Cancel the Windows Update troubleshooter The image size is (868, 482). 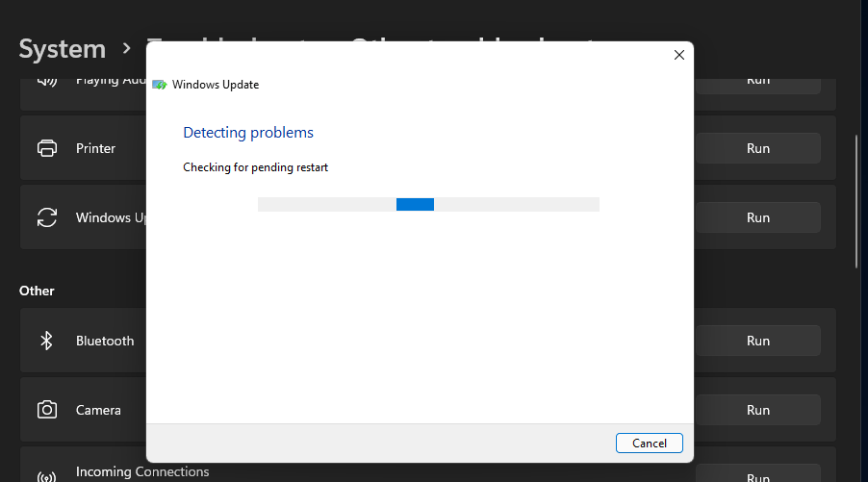coord(649,443)
